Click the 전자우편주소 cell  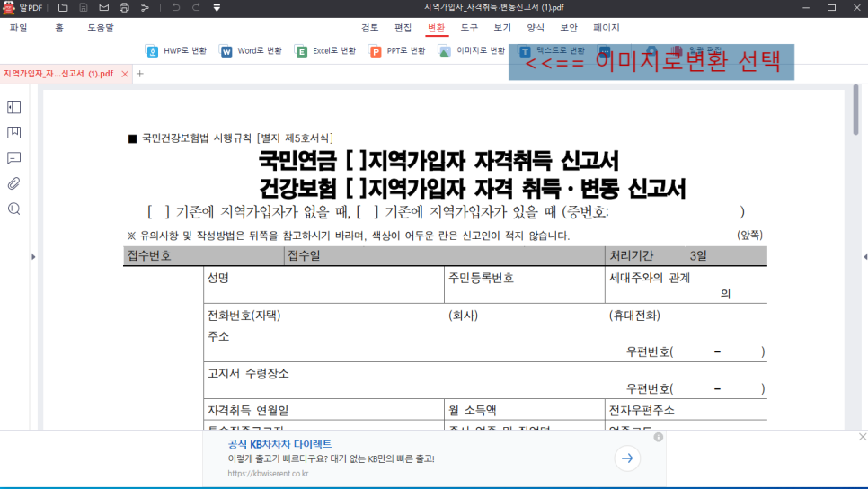[686, 409]
